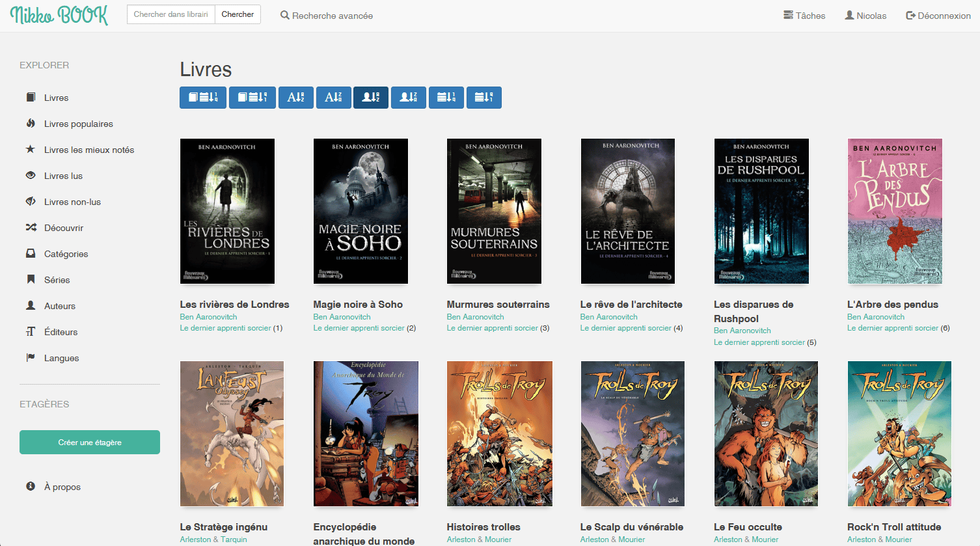The image size is (980, 546).
Task: Open title link Le Stratège ingénu
Action: tap(224, 527)
